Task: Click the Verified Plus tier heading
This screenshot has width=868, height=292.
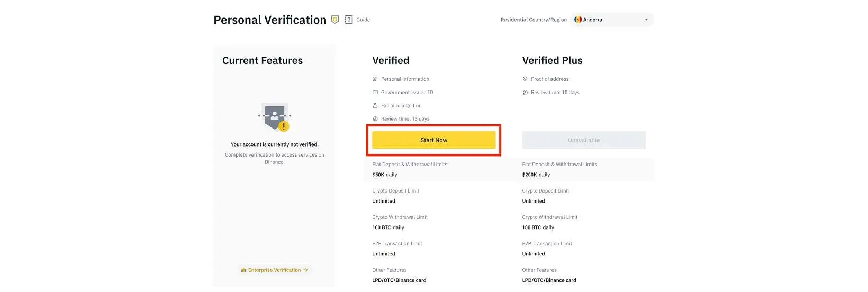Action: (x=552, y=60)
